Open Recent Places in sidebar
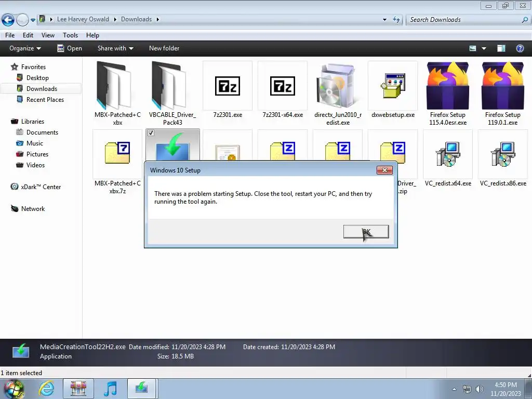 pos(45,99)
